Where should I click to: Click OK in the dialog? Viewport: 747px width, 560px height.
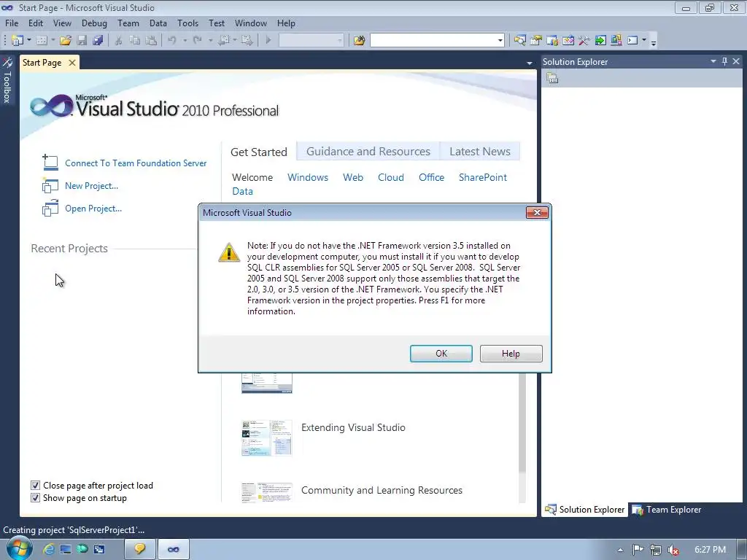coord(441,354)
